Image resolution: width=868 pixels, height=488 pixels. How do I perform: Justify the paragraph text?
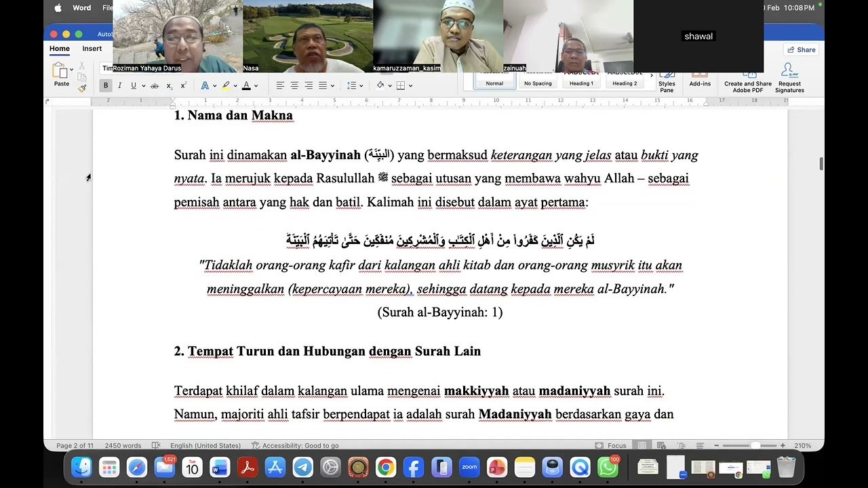click(323, 85)
